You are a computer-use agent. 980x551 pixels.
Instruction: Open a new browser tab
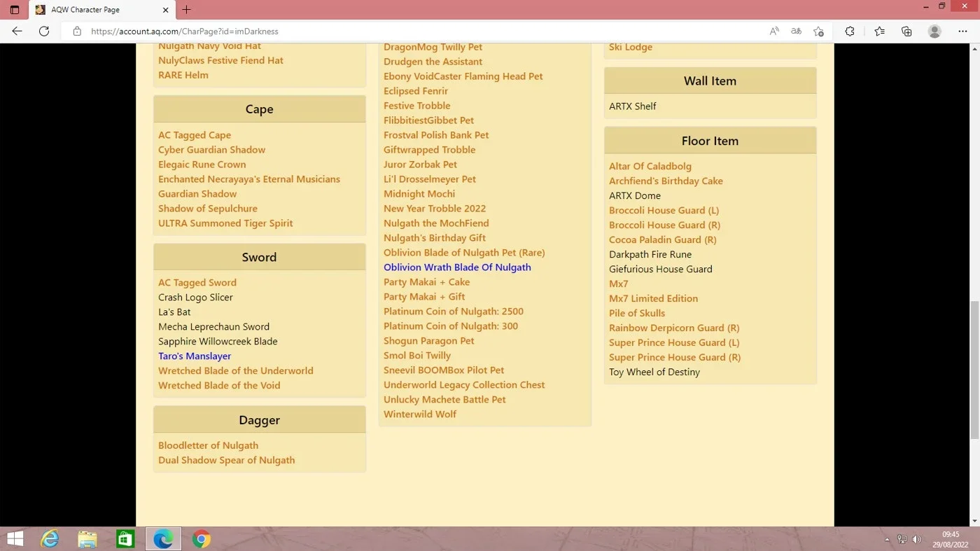pyautogui.click(x=186, y=10)
